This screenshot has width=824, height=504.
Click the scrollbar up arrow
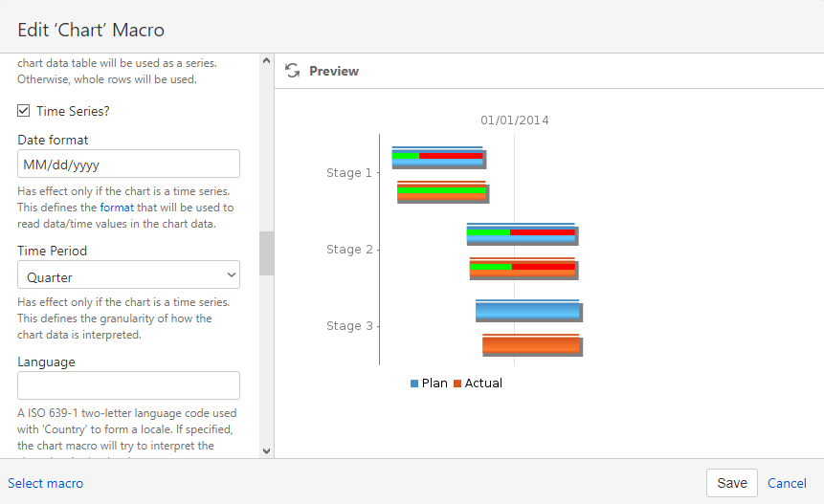[266, 61]
